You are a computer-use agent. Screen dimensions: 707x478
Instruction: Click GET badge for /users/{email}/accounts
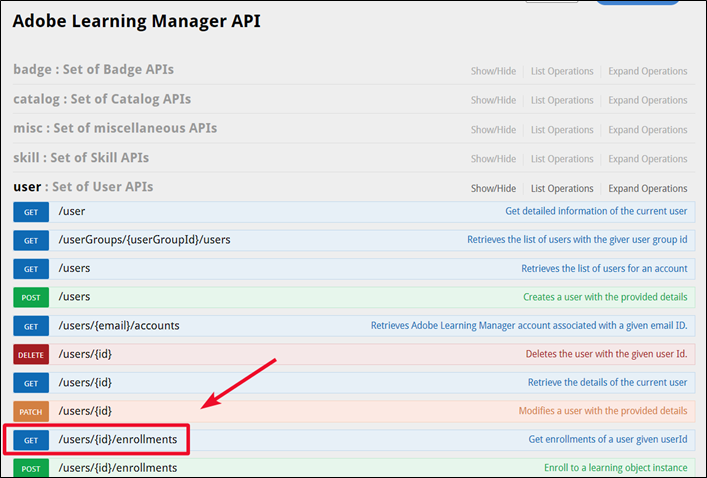30,326
